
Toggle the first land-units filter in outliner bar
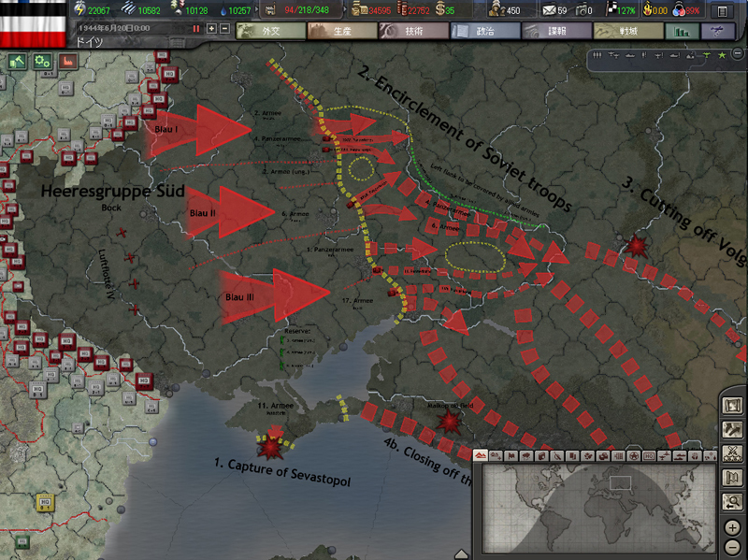[x=597, y=55]
